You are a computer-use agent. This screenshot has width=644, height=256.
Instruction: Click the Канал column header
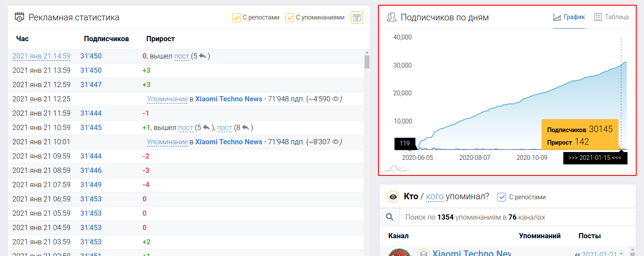(x=398, y=236)
